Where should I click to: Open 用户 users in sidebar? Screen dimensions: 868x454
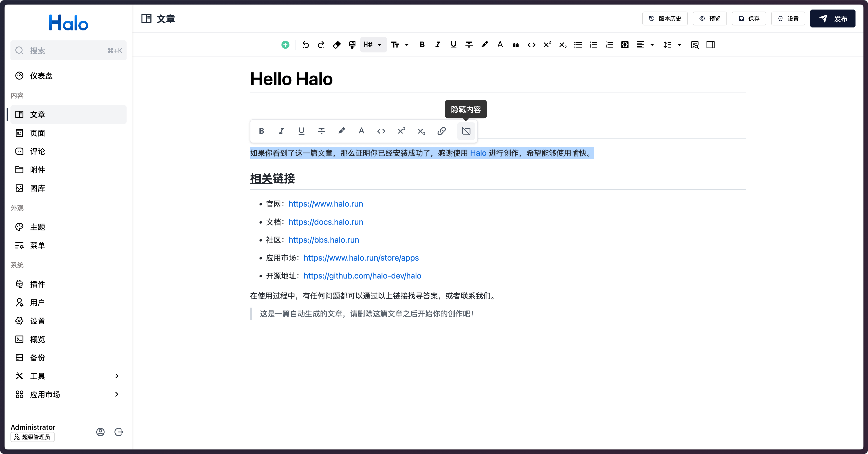68,303
